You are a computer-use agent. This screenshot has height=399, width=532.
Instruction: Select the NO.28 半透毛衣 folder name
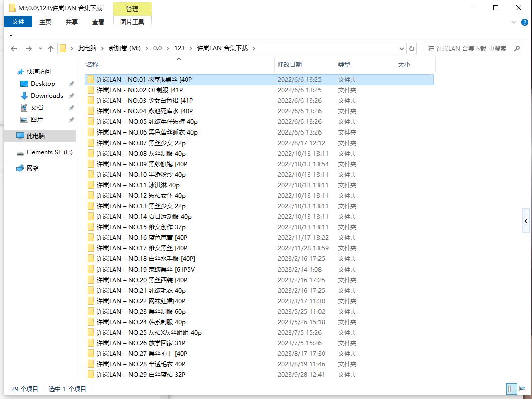[x=141, y=364]
